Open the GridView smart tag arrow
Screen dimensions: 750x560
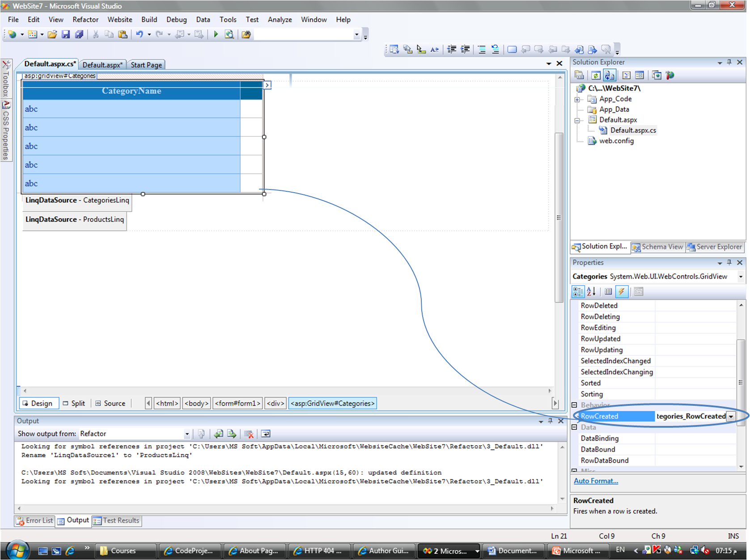tap(267, 85)
